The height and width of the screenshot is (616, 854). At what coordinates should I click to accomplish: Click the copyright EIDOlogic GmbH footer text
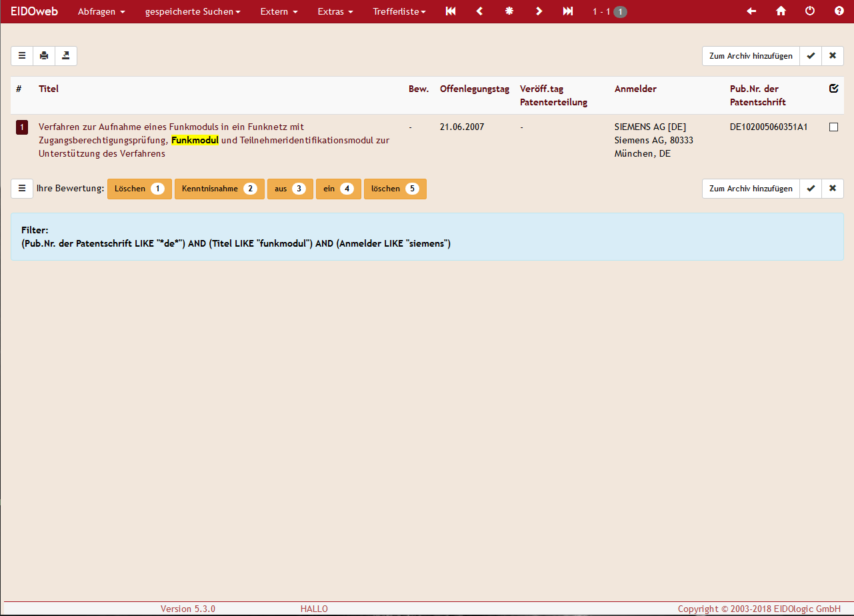pyautogui.click(x=759, y=609)
